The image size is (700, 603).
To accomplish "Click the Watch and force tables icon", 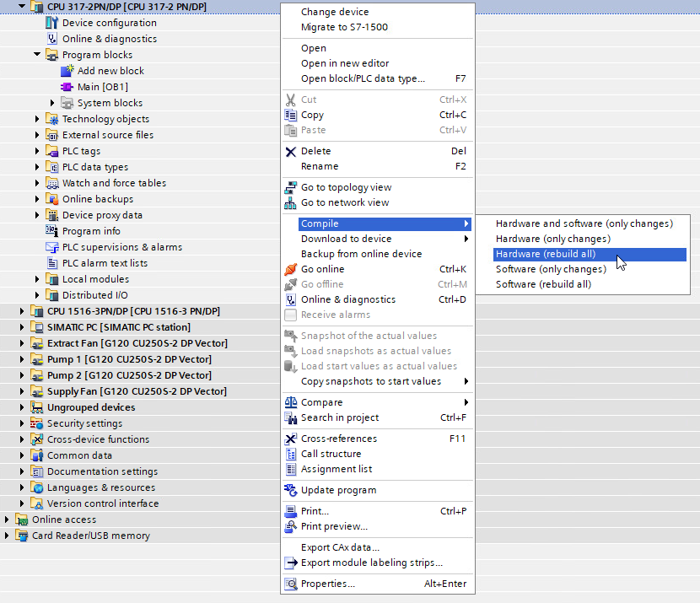I will 52,183.
